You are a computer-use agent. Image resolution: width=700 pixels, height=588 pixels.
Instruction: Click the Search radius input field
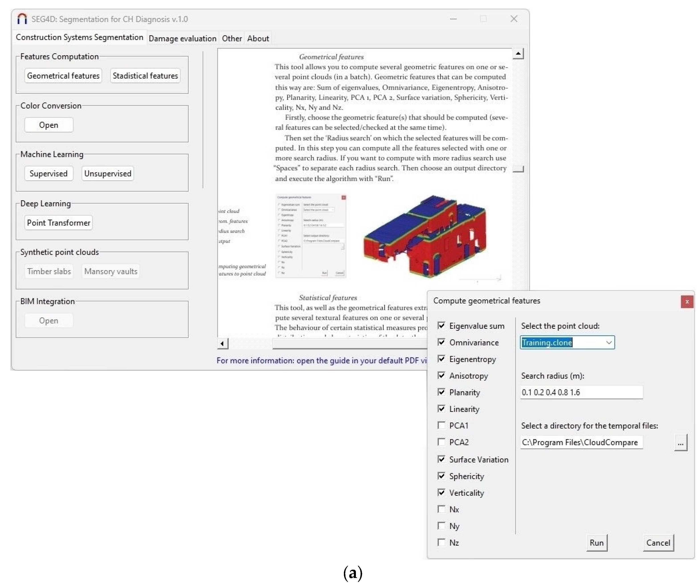(x=581, y=392)
